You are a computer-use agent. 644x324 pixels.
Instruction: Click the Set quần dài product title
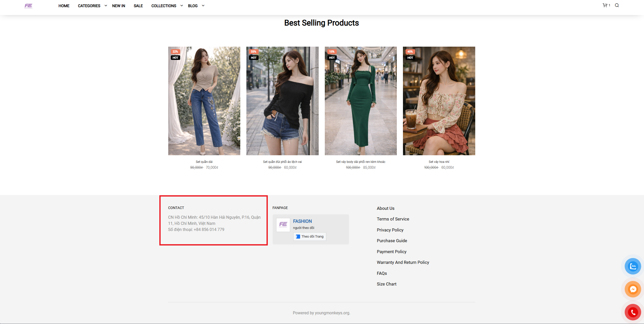click(x=204, y=162)
